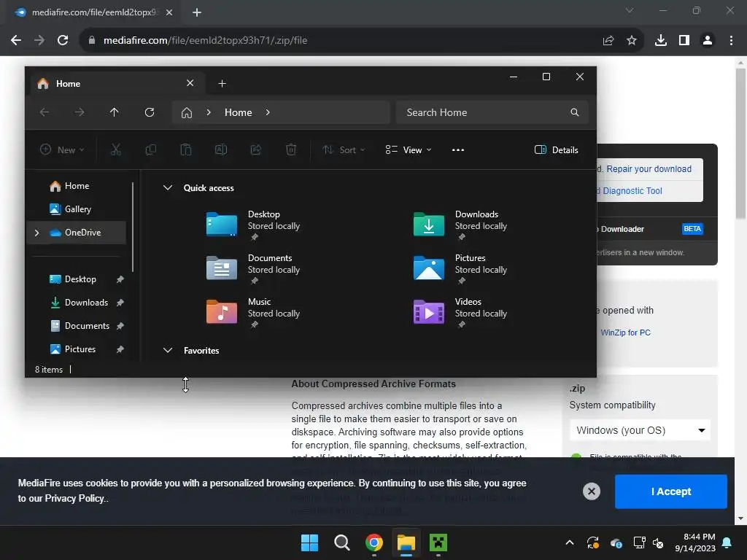
Task: Collapse the Favorites section
Action: tap(168, 351)
